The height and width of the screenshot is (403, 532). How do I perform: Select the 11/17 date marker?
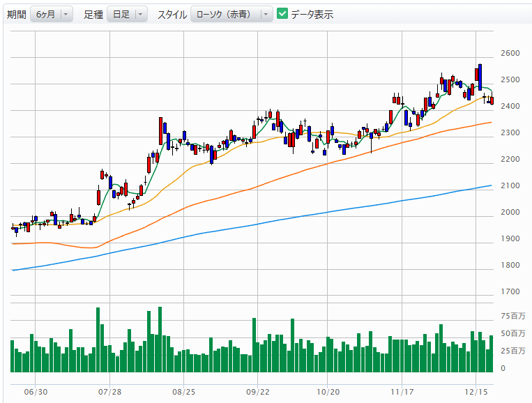click(x=402, y=393)
